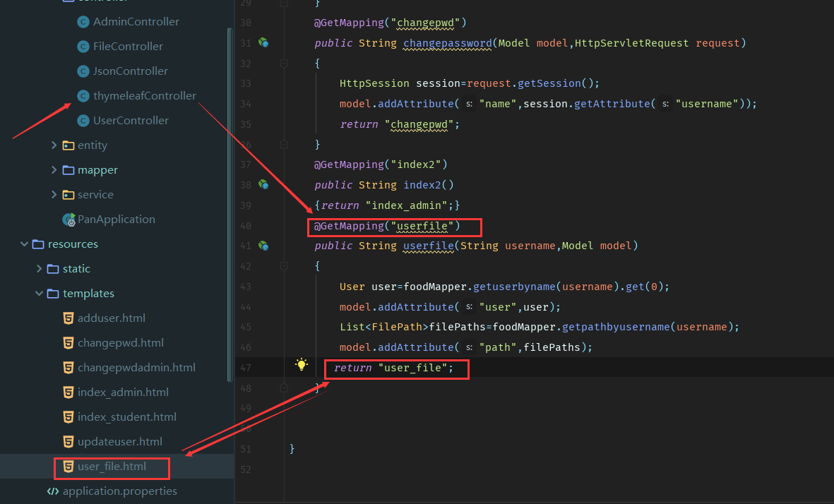
Task: Open the AdminController class icon
Action: pos(83,22)
